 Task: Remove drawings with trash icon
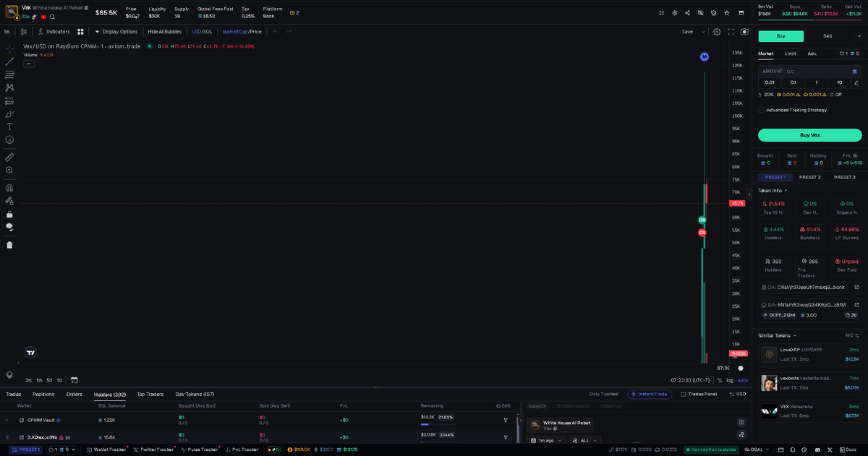pos(9,244)
